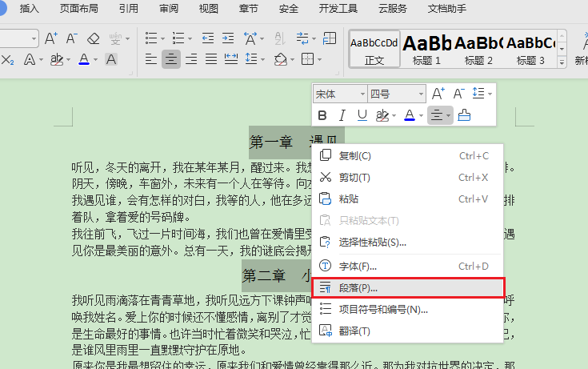The image size is (588, 369).
Task: Apply the ribbon text highlight color
Action: pos(57,59)
